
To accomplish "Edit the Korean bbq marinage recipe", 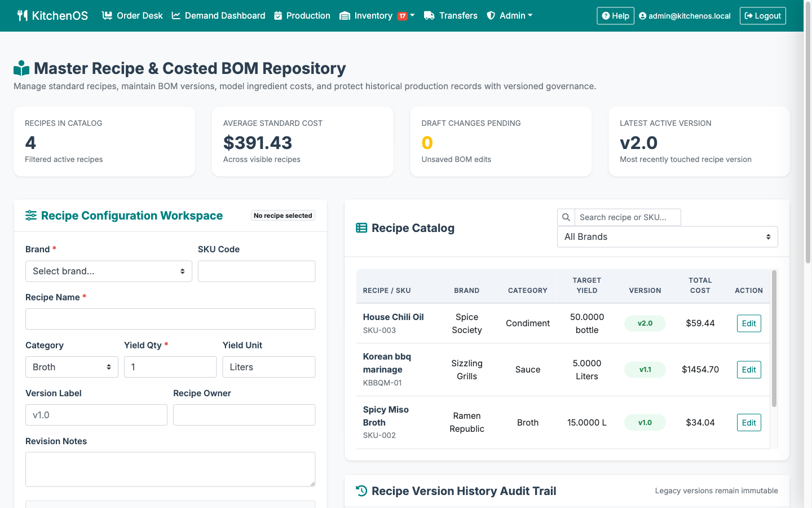I will (749, 370).
